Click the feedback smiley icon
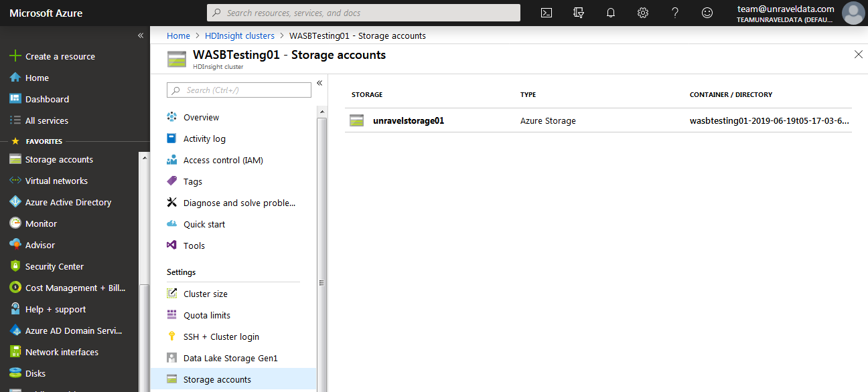Image resolution: width=868 pixels, height=392 pixels. (707, 13)
